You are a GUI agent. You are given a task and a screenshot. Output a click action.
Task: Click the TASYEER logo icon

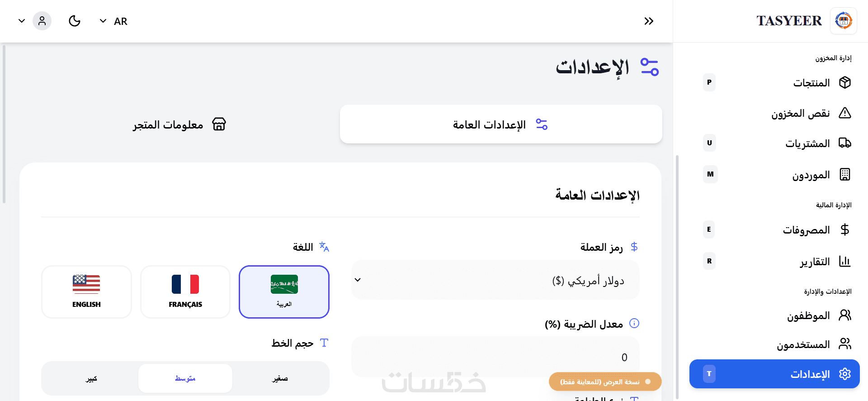(843, 21)
